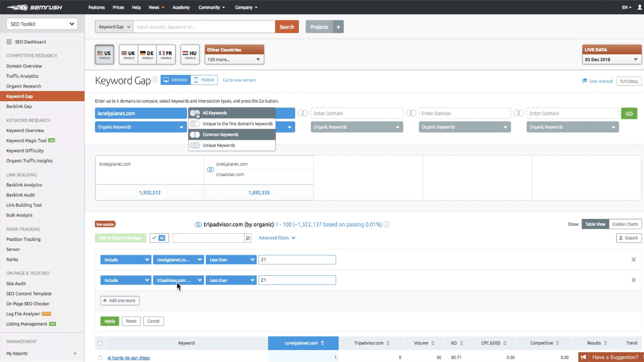Click intersection icon before third domain field
The height and width of the screenshot is (362, 644).
[x=303, y=113]
